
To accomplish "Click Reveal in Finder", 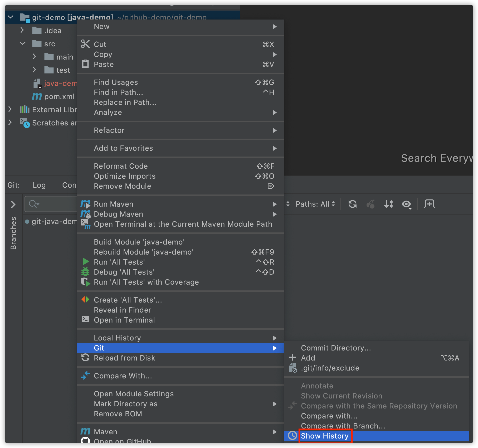I will (x=181, y=310).
